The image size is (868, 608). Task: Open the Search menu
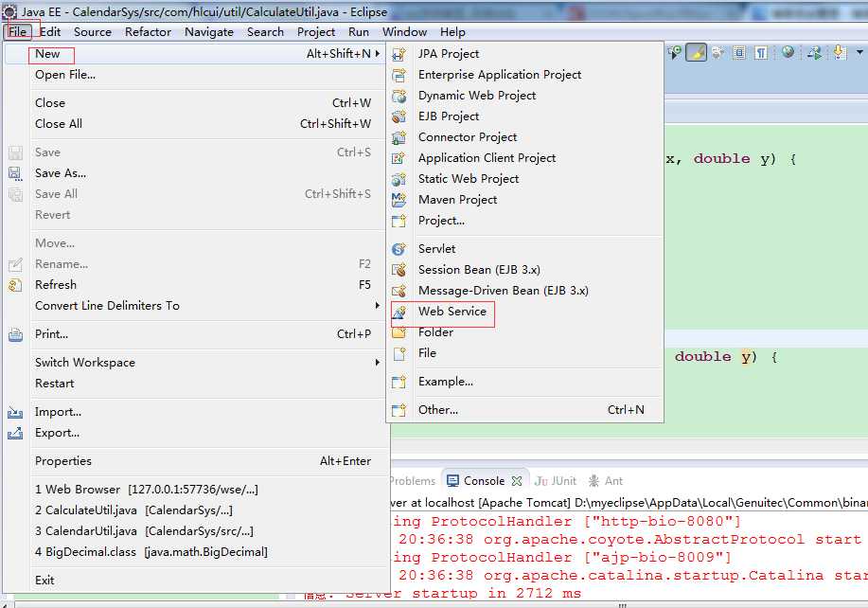coord(265,32)
